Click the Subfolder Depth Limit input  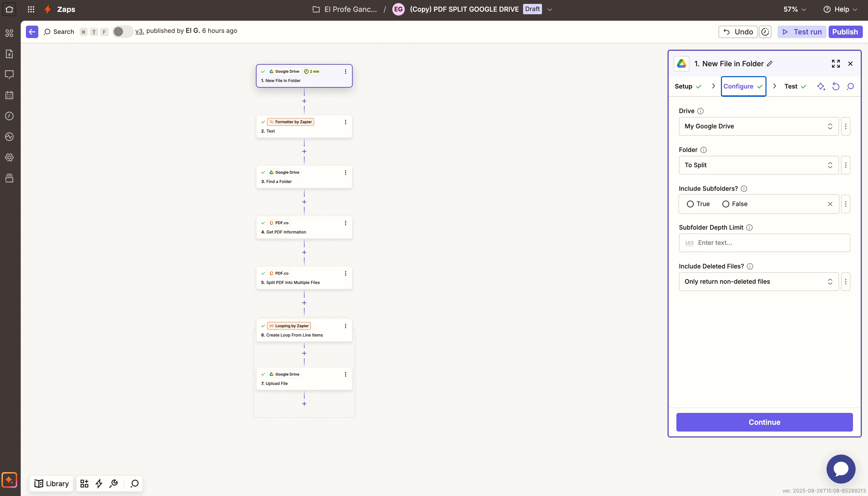[x=764, y=243]
